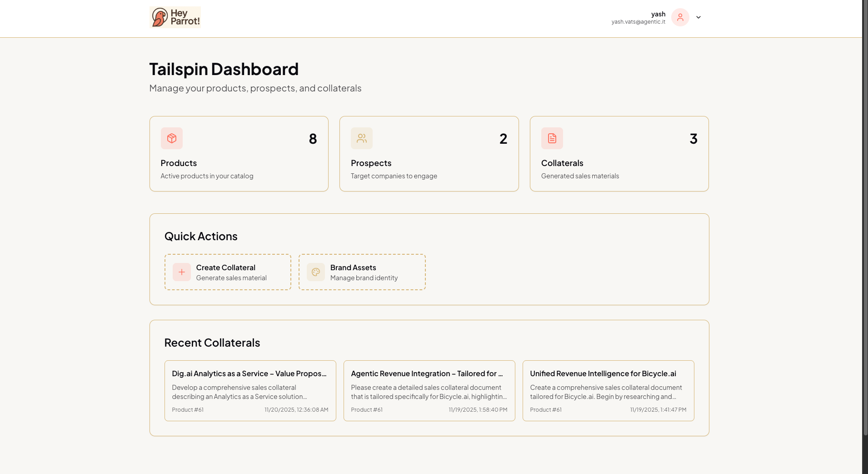Click the palette icon for Brand Assets
868x474 pixels.
tap(316, 272)
